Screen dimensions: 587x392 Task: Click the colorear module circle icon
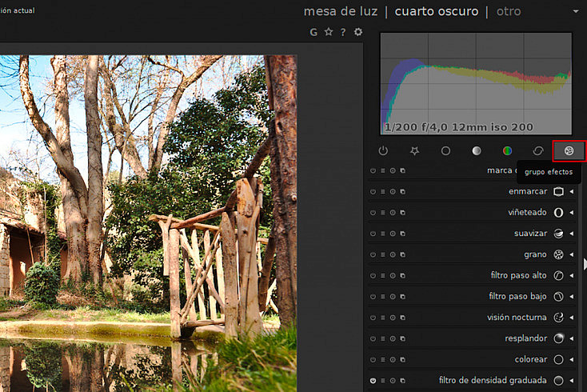pos(558,359)
